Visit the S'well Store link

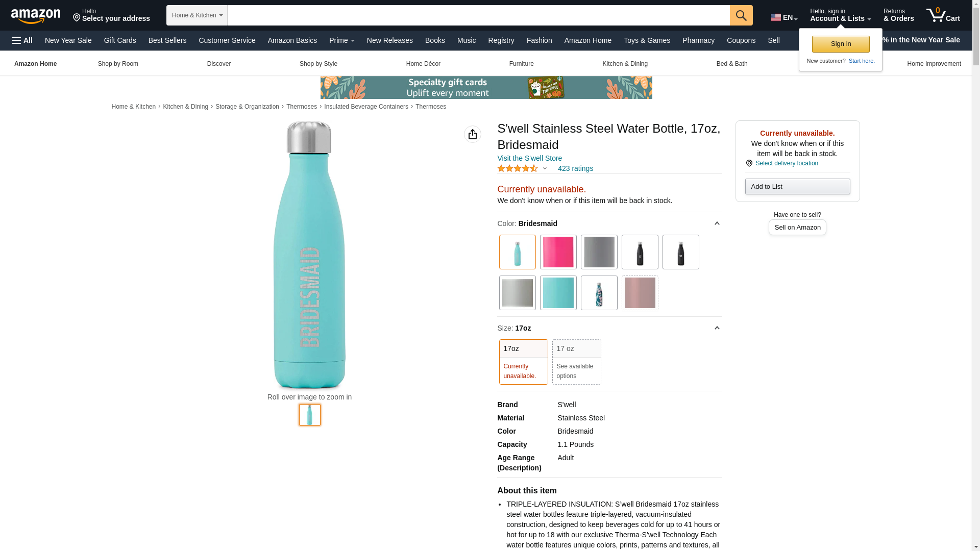click(x=529, y=158)
